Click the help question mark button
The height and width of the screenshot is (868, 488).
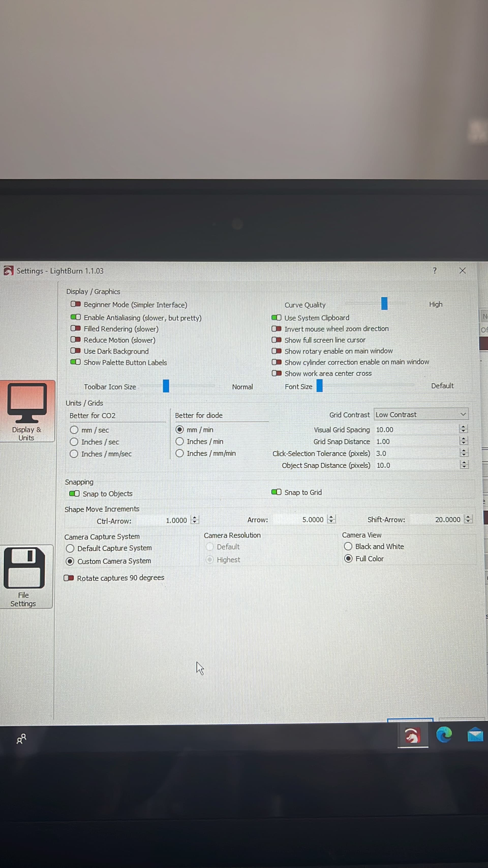click(x=435, y=271)
